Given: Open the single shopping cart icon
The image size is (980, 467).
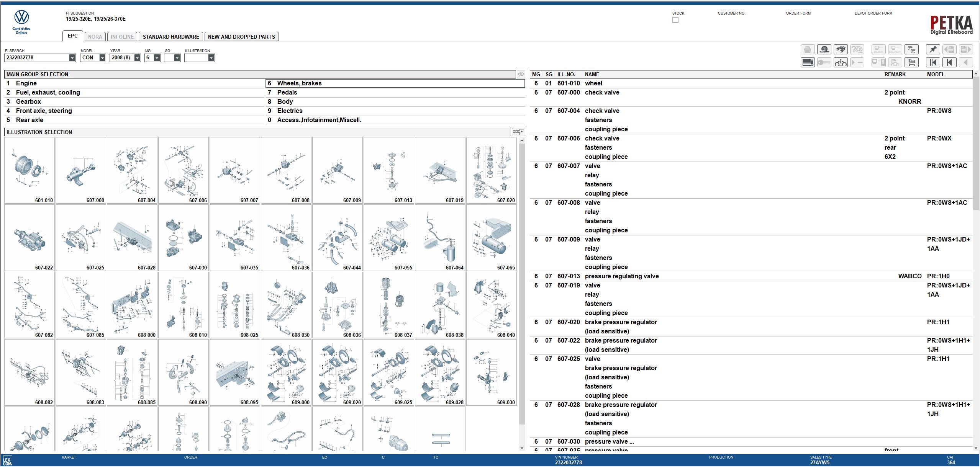Looking at the screenshot, I should tap(911, 62).
